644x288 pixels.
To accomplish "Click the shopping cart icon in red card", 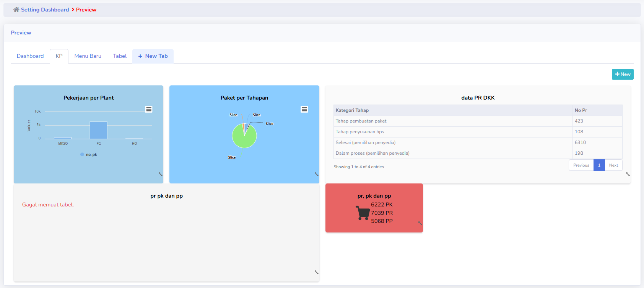I will click(x=363, y=213).
